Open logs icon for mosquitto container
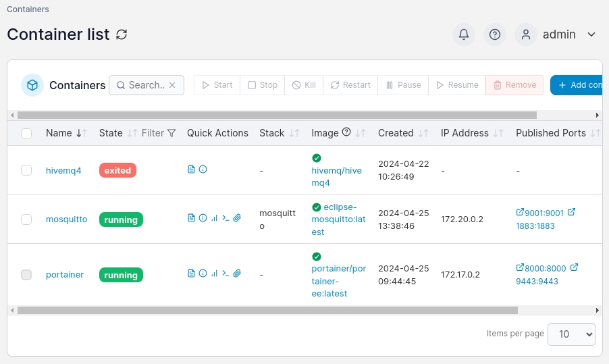 point(191,218)
